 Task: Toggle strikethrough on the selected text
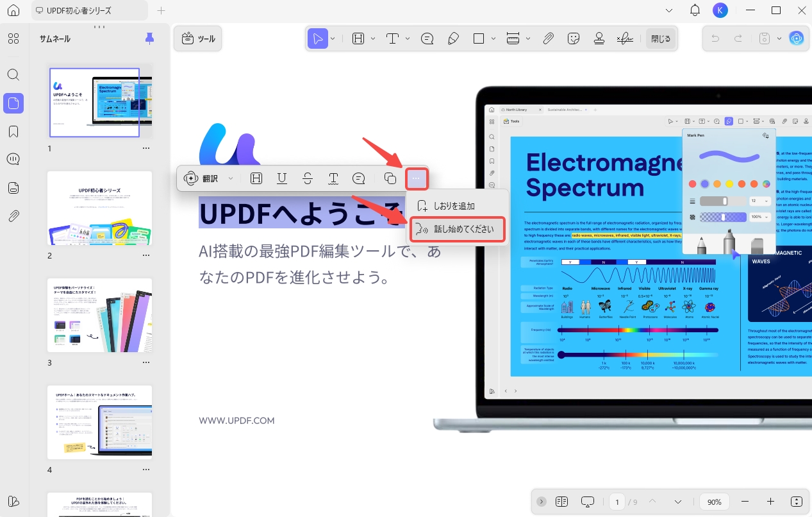(307, 178)
